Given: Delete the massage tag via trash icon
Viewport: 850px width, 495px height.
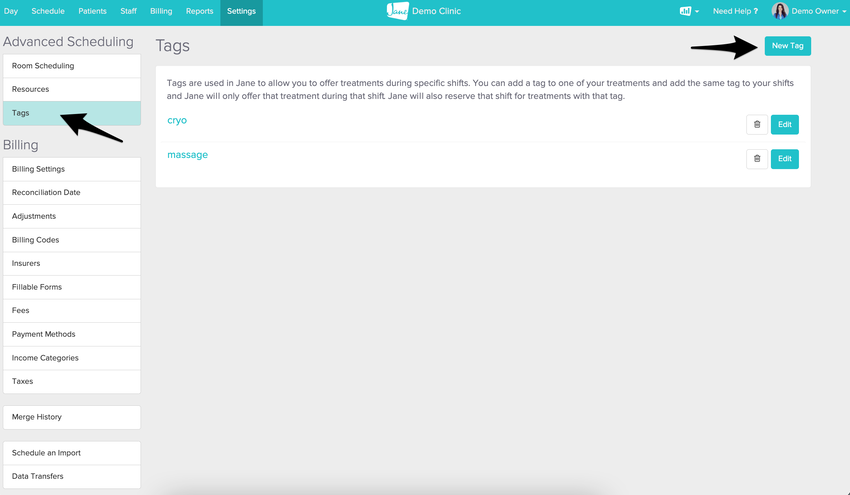Looking at the screenshot, I should click(757, 158).
